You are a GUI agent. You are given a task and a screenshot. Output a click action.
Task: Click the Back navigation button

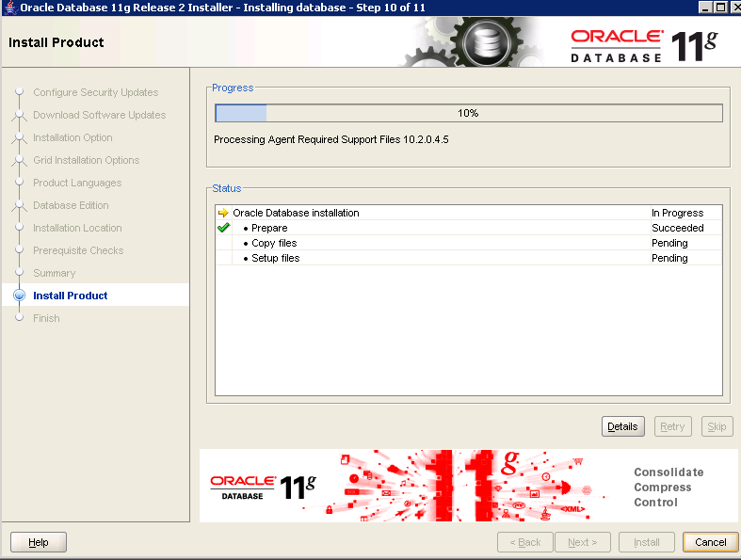point(525,542)
